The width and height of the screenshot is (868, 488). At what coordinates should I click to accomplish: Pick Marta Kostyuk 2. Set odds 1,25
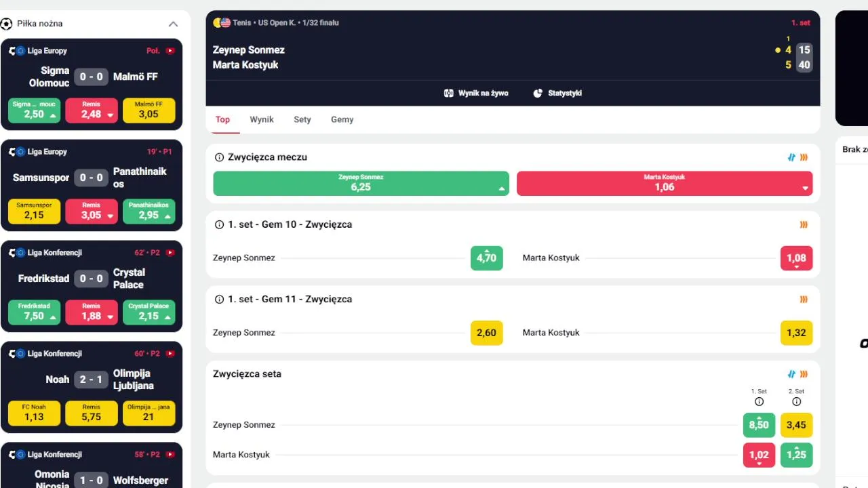tap(796, 455)
